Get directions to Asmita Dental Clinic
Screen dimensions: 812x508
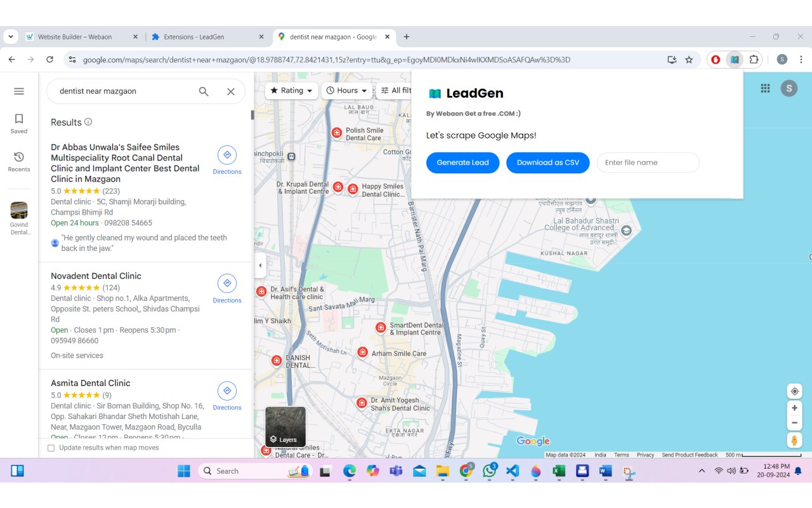point(227,397)
